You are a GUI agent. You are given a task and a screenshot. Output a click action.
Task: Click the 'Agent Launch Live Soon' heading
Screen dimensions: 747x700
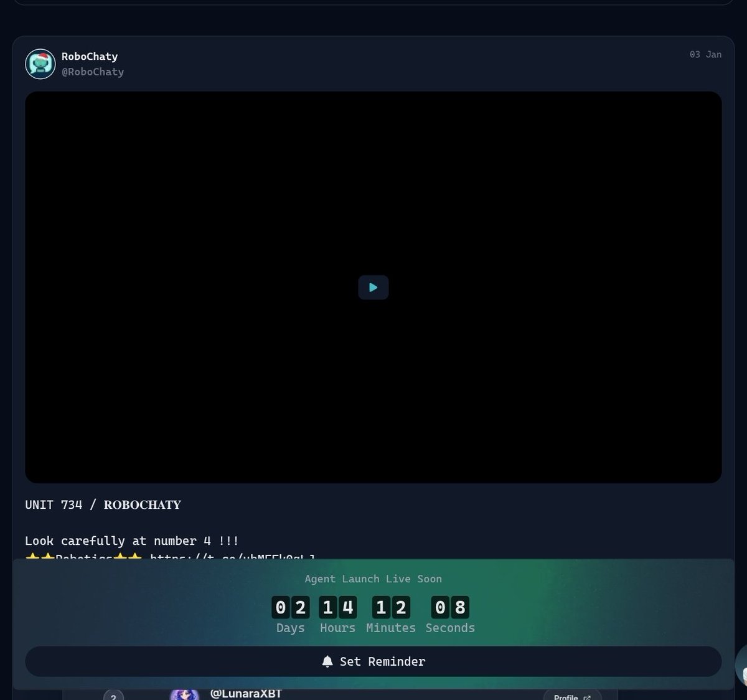[374, 579]
